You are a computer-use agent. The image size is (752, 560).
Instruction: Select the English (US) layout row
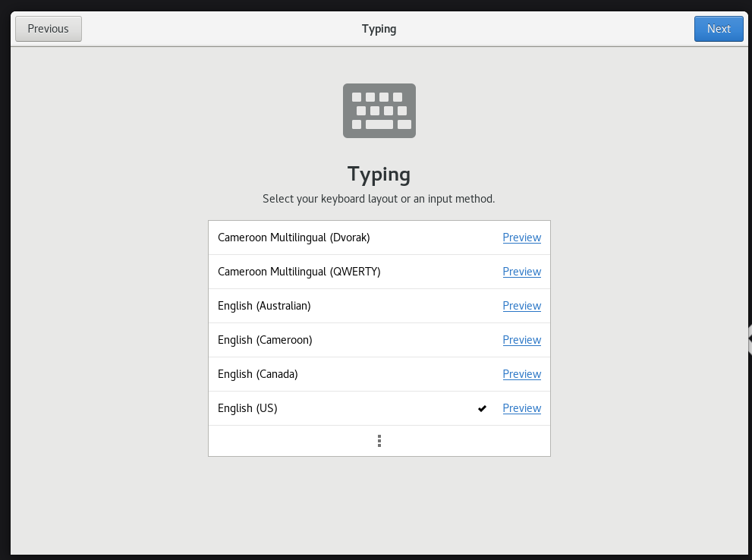pos(247,408)
